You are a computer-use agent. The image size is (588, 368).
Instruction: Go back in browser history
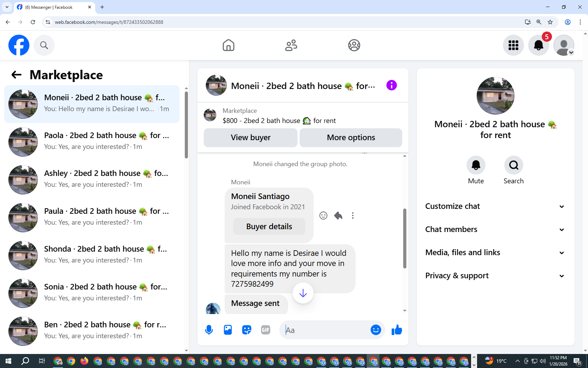point(8,22)
